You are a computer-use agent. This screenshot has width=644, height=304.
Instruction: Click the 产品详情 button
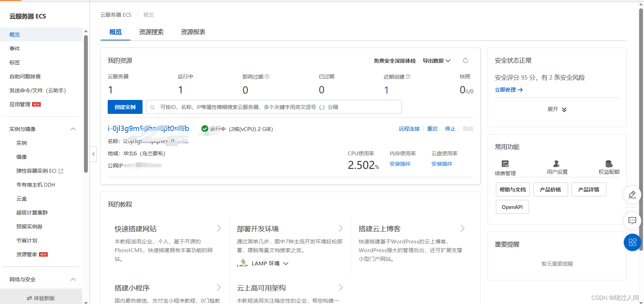coord(589,189)
